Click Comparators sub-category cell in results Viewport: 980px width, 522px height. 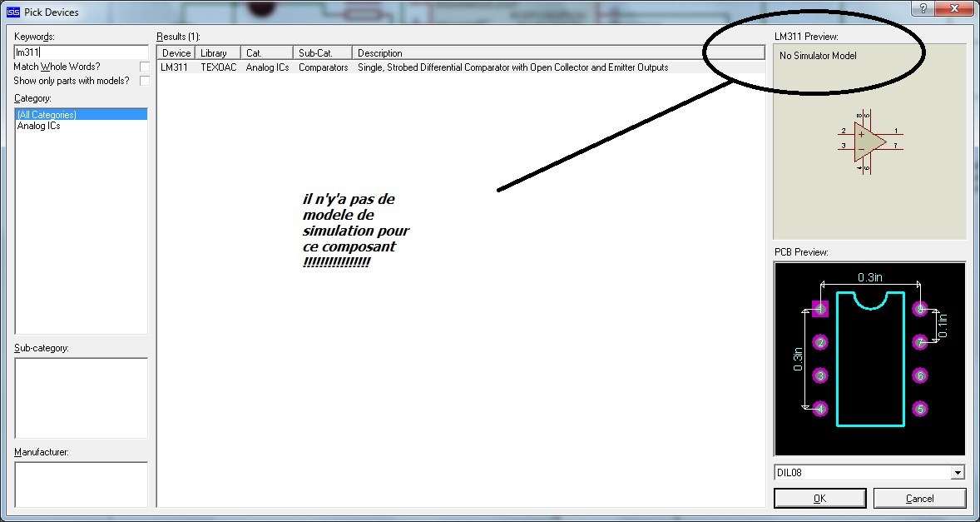pyautogui.click(x=323, y=67)
